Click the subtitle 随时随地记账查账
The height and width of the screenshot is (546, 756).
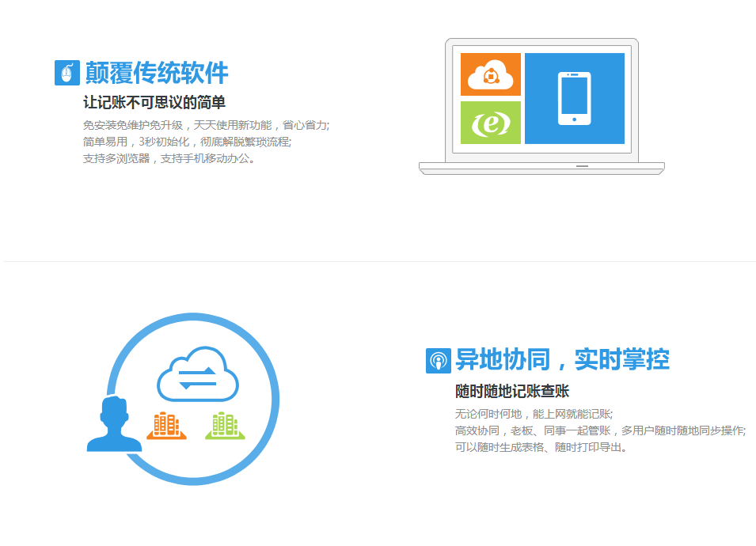click(x=512, y=391)
